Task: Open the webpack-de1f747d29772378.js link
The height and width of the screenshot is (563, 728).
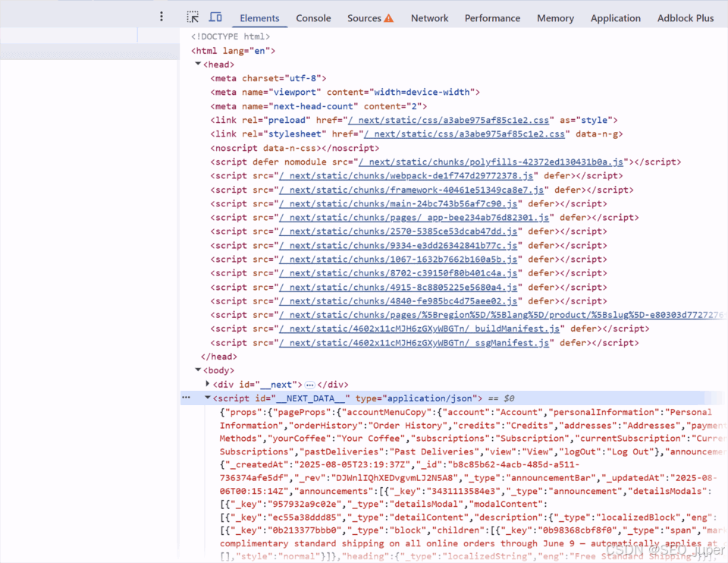Action: click(x=406, y=175)
